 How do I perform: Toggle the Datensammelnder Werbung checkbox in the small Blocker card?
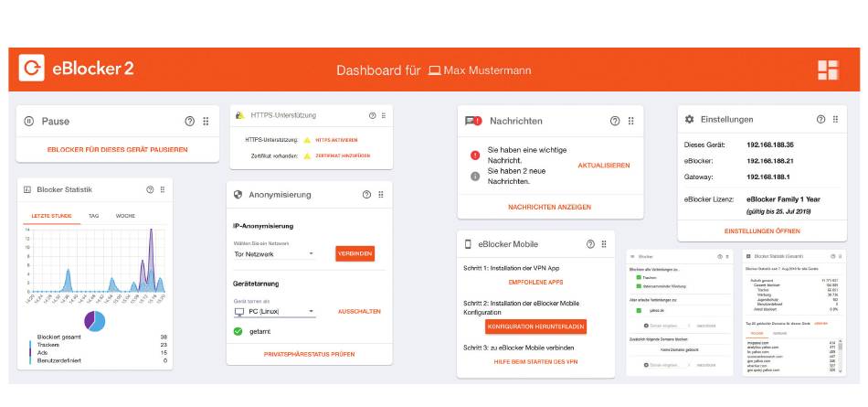(x=639, y=286)
